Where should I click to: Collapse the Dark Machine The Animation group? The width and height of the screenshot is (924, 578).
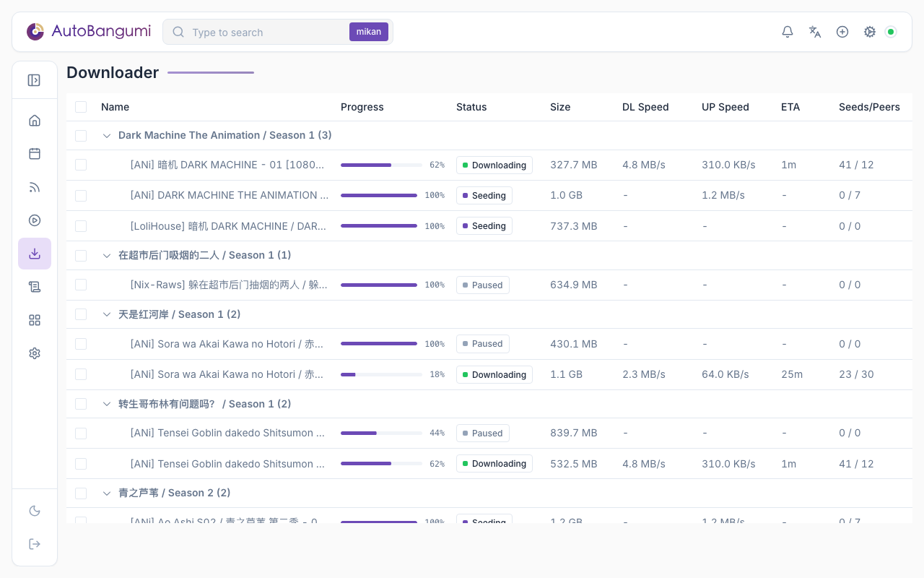pyautogui.click(x=107, y=136)
